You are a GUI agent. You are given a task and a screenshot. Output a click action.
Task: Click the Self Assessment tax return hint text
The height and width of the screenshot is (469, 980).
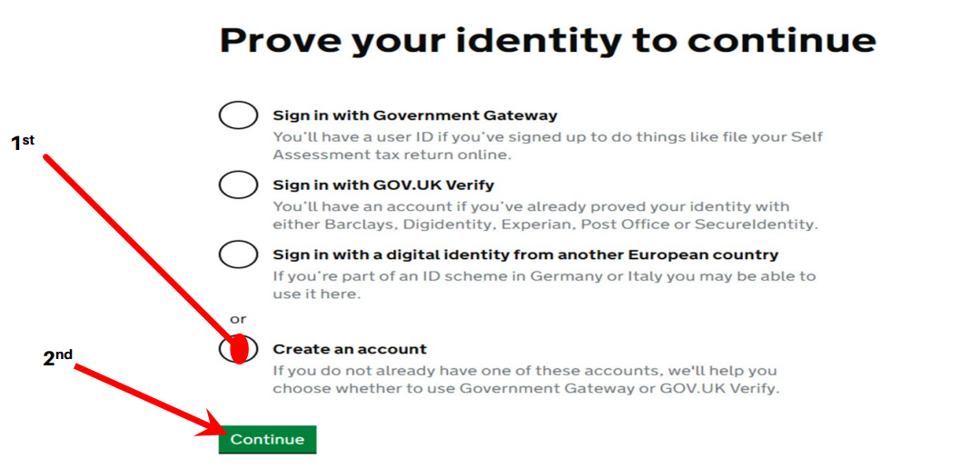pos(548,145)
